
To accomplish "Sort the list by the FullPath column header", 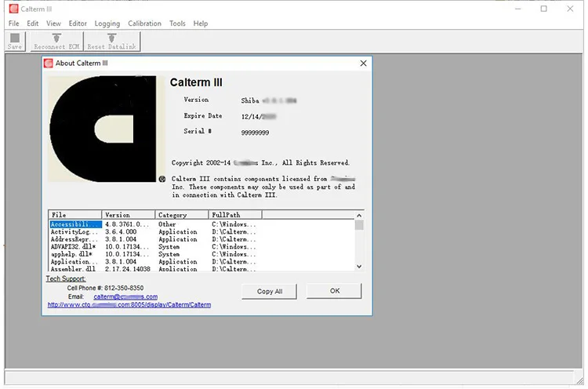I will point(235,215).
